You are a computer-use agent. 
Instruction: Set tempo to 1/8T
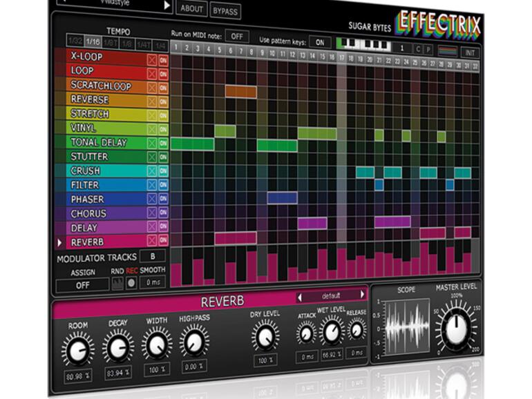[x=110, y=43]
